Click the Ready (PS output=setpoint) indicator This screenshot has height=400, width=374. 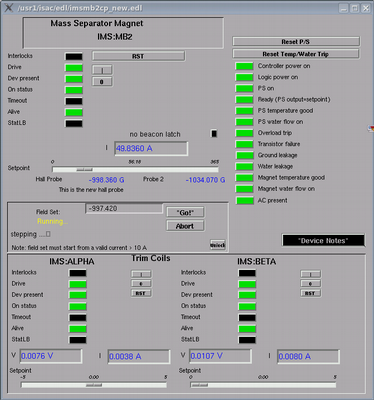click(x=244, y=100)
